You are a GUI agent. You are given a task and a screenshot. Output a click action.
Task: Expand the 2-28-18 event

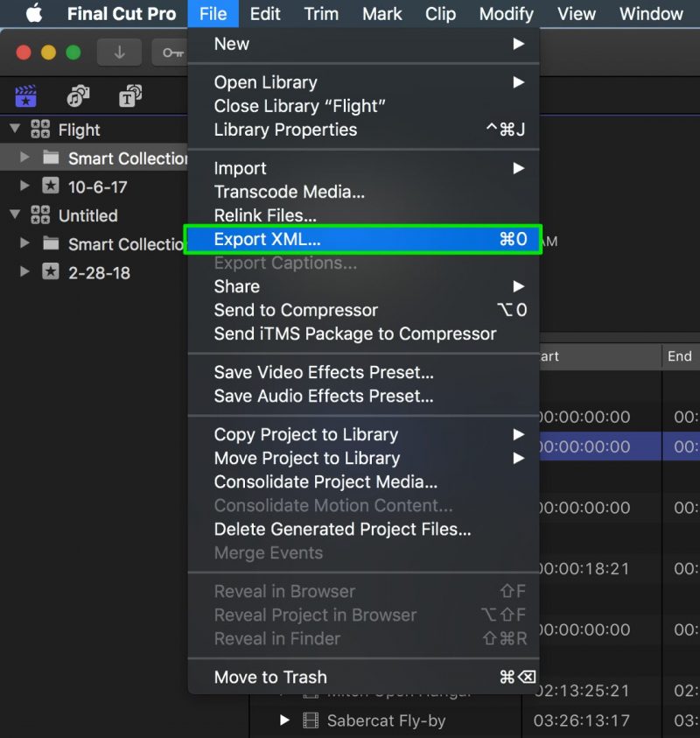(24, 271)
